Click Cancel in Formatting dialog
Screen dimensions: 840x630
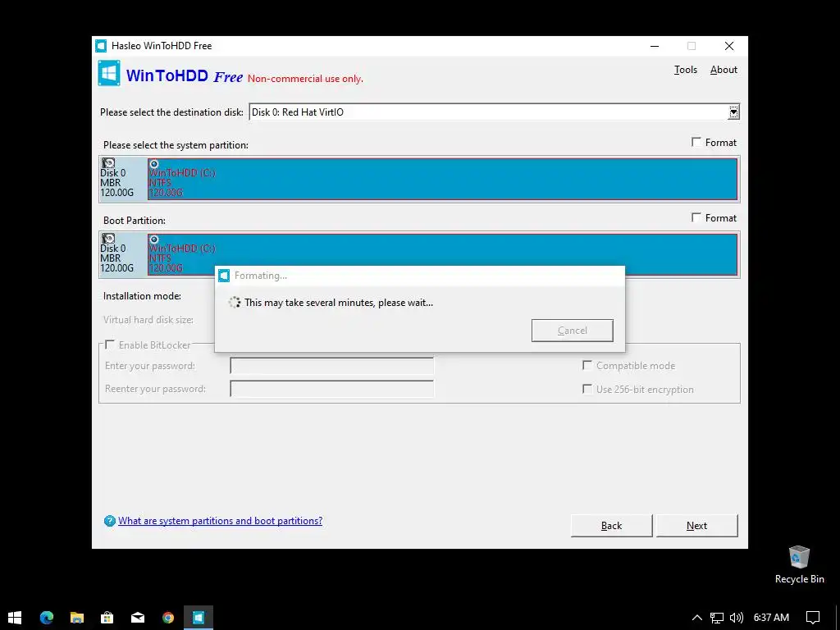[572, 331]
